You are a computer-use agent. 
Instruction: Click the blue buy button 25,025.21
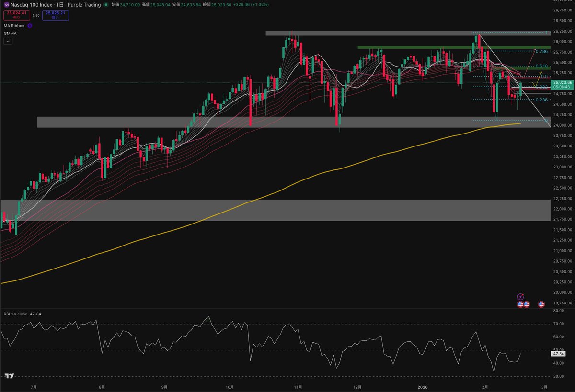pos(57,15)
